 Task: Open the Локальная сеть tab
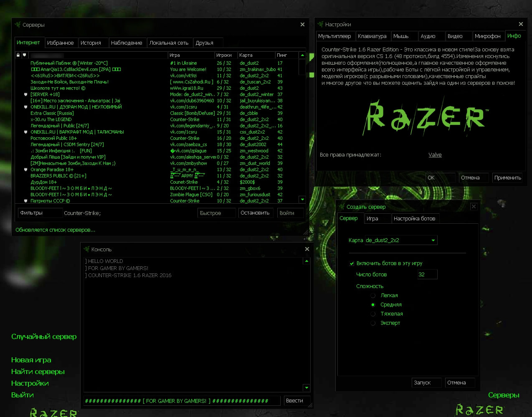pos(170,43)
